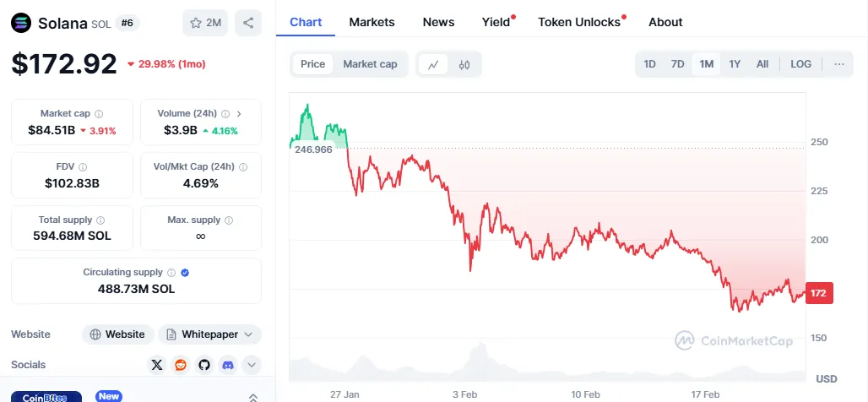Open Solana's GitHub repository icon
Image resolution: width=868 pixels, height=402 pixels.
[x=203, y=365]
